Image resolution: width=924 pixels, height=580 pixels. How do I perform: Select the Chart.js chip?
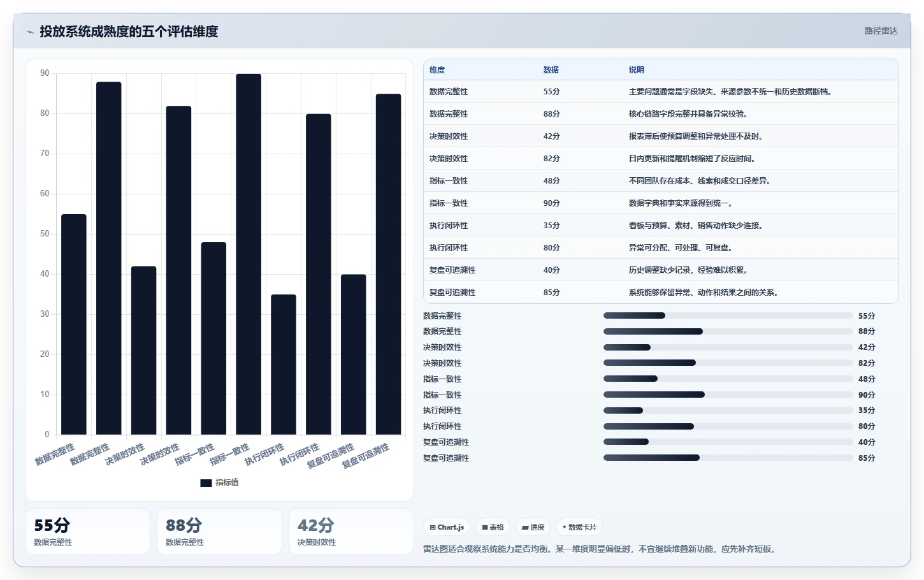pyautogui.click(x=447, y=527)
